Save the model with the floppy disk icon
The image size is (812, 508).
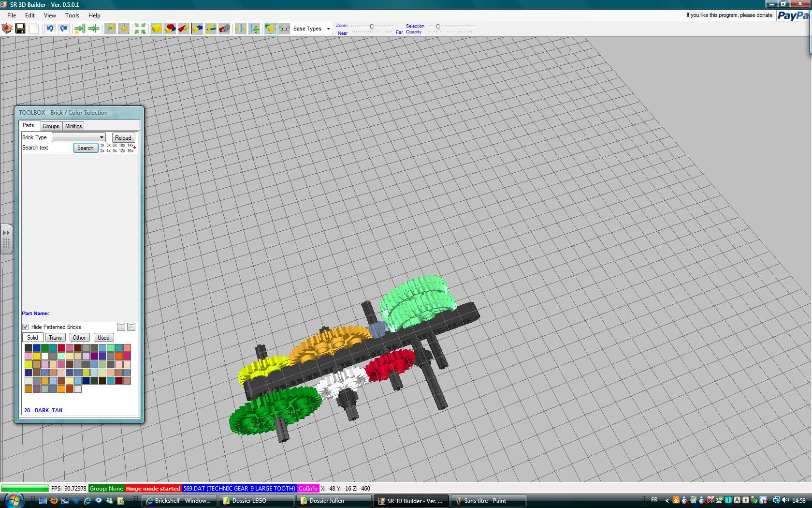[x=20, y=29]
